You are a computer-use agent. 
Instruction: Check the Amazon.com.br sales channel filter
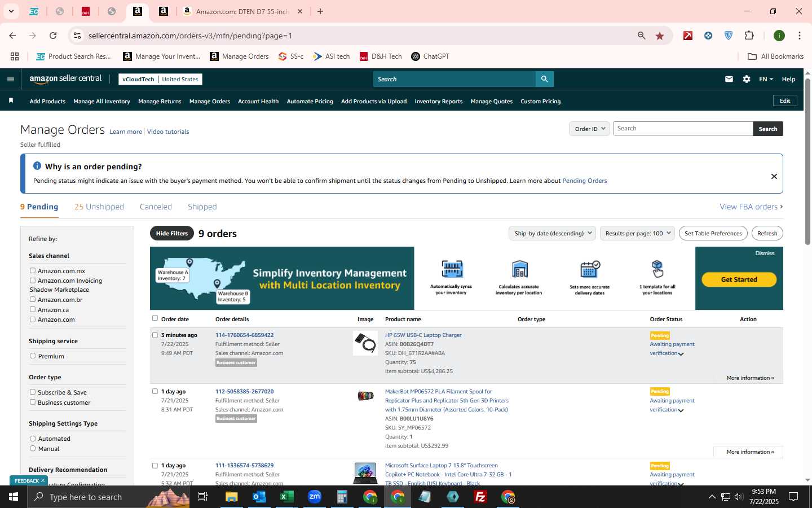point(33,300)
